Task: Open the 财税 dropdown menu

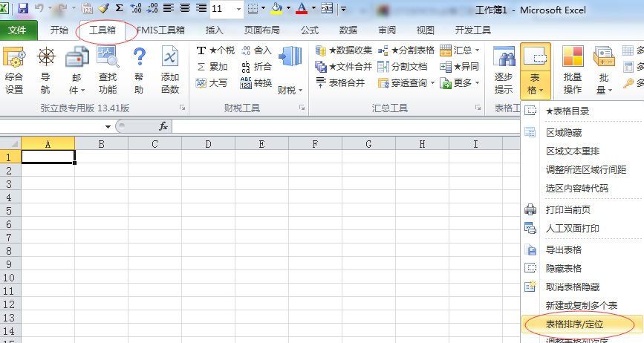Action: (290, 90)
